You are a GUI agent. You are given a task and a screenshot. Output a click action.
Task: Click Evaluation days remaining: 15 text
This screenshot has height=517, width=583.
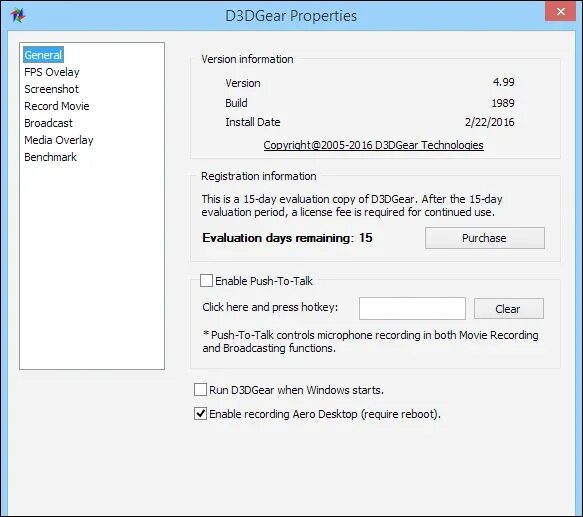tap(287, 238)
